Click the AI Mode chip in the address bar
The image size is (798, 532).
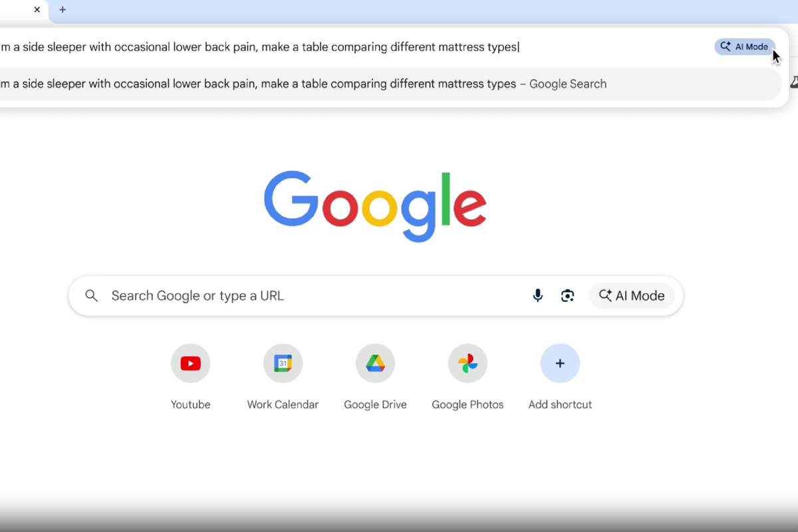[745, 47]
